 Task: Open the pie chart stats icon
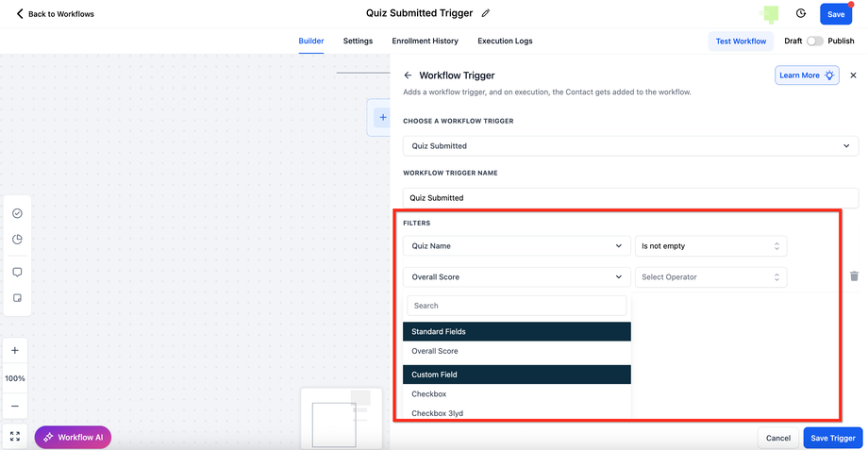17,240
